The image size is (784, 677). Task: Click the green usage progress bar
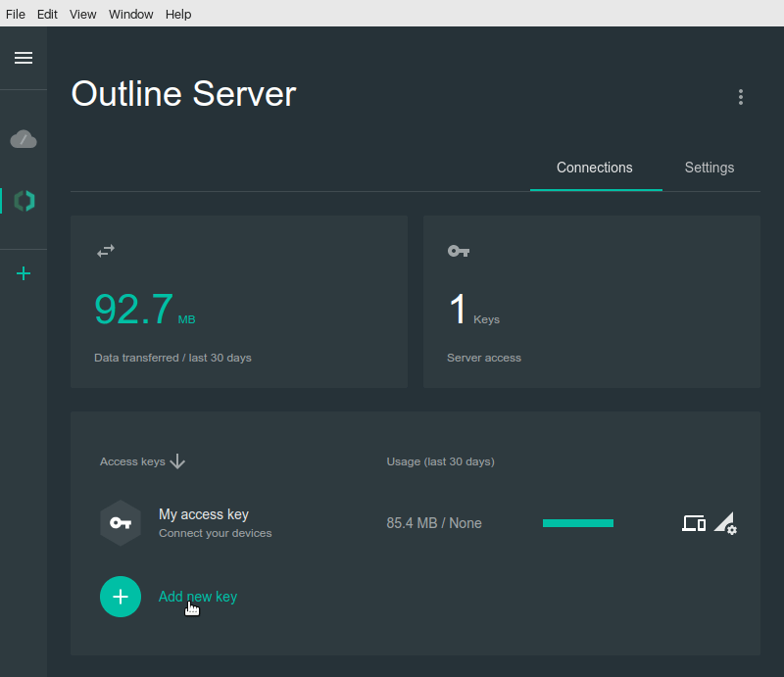[578, 523]
